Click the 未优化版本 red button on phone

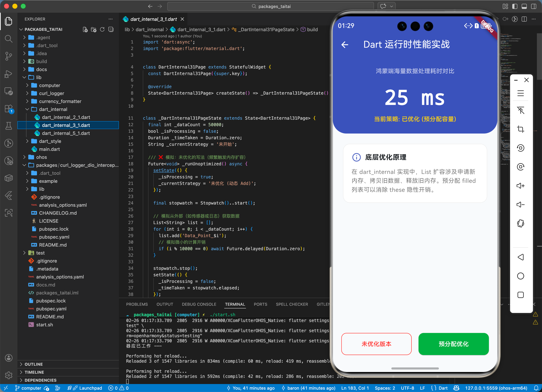[376, 344]
